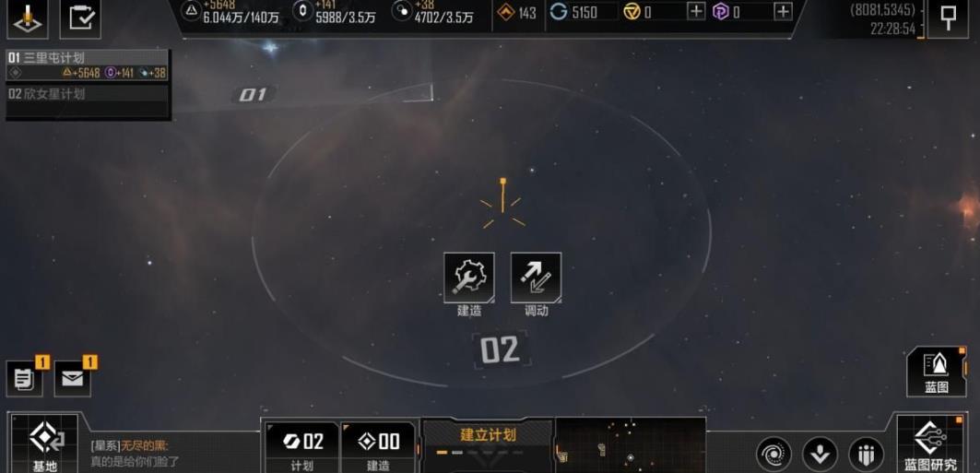
Task: Click the galaxy spiral icon
Action: click(773, 455)
